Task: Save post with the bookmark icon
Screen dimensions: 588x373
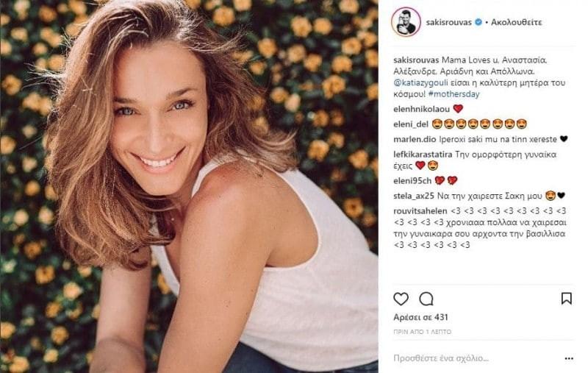Action: pos(566,299)
